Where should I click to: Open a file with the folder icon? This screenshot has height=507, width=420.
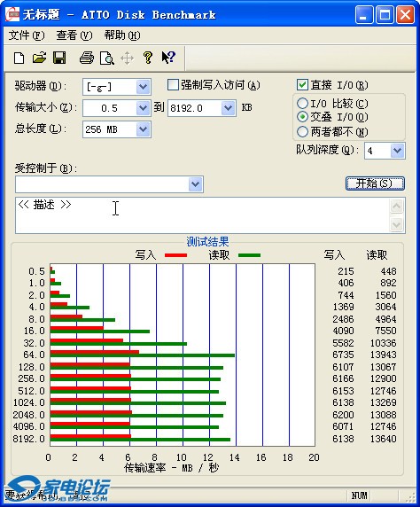[40, 58]
